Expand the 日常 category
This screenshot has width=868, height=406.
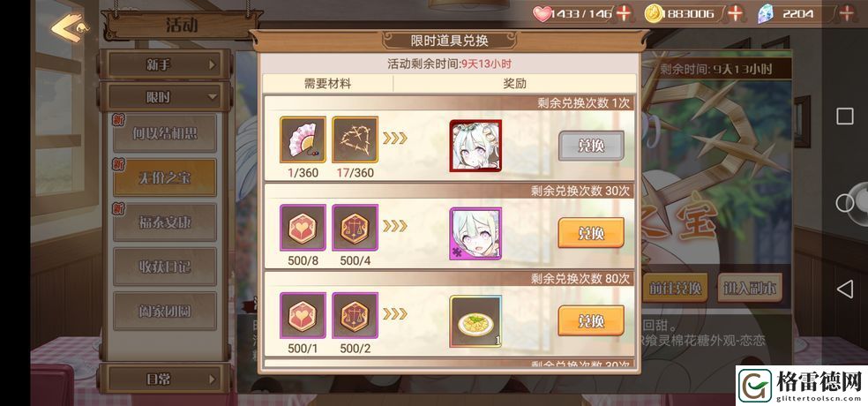tap(165, 380)
